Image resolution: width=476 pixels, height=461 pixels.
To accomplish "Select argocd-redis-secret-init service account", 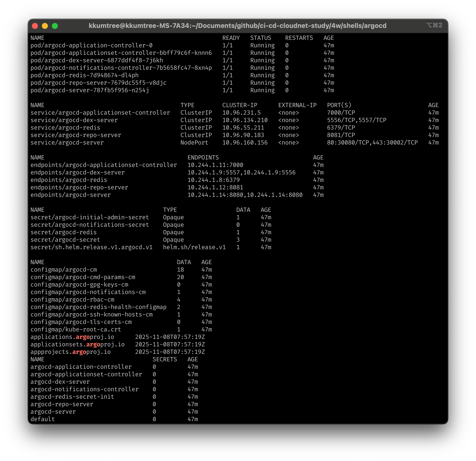I will click(72, 397).
